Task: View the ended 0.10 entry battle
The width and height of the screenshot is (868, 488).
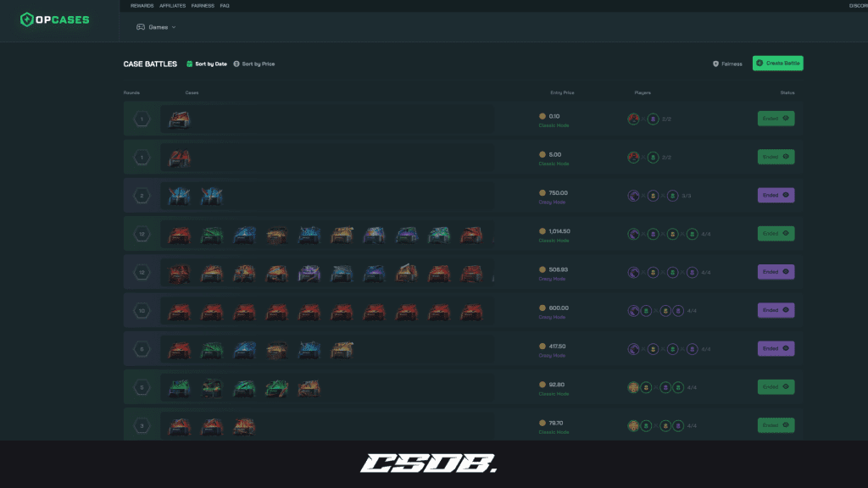Action: (776, 119)
